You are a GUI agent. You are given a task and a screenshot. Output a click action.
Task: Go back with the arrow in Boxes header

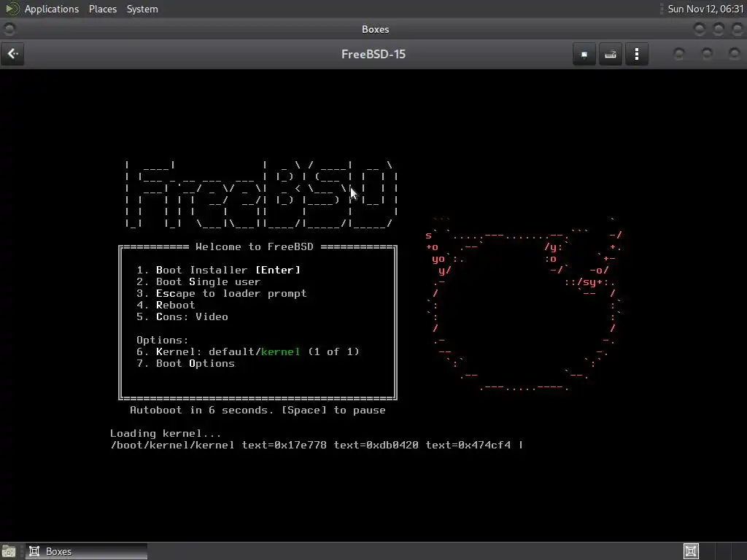[13, 54]
